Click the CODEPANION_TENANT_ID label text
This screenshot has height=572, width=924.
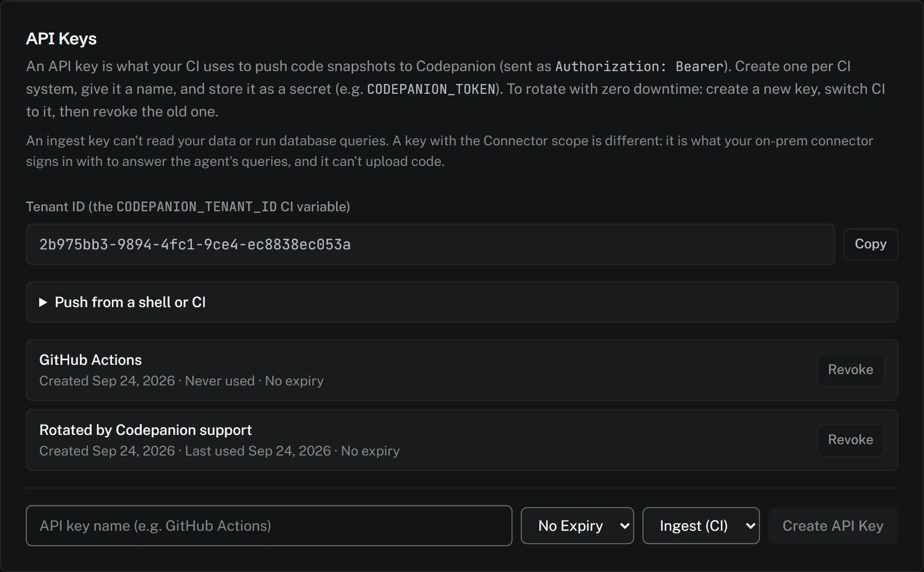(x=196, y=207)
